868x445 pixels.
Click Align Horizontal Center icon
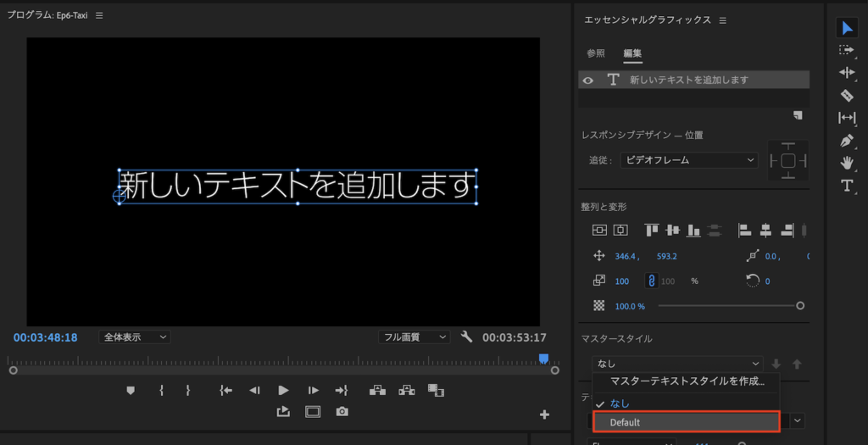tap(765, 231)
